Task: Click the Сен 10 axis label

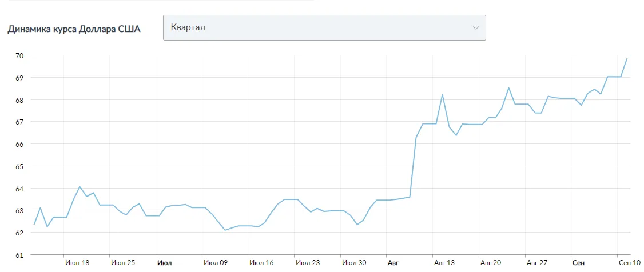Action: click(x=630, y=262)
